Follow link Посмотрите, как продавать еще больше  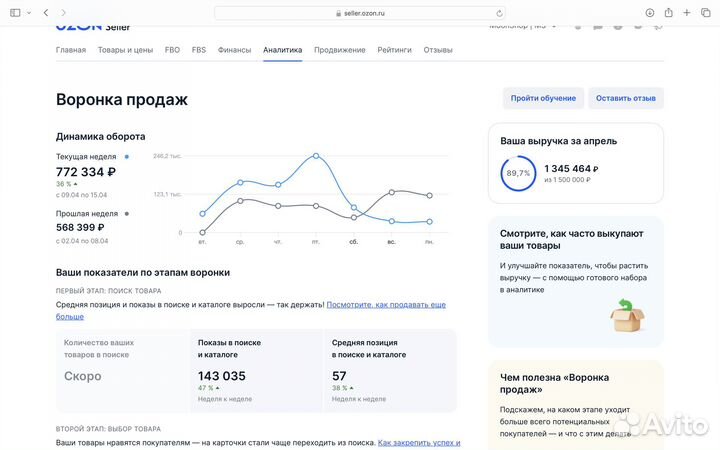(x=386, y=304)
